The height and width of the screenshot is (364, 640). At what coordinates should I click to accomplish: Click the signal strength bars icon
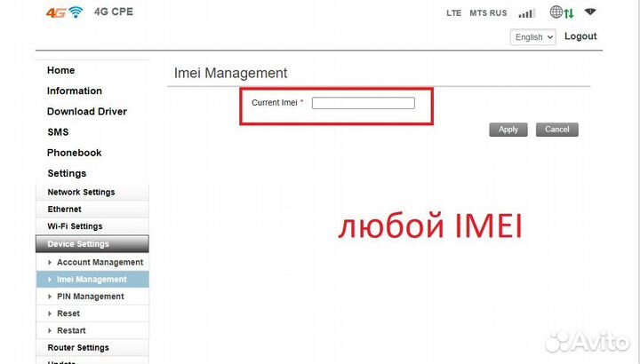(x=526, y=12)
